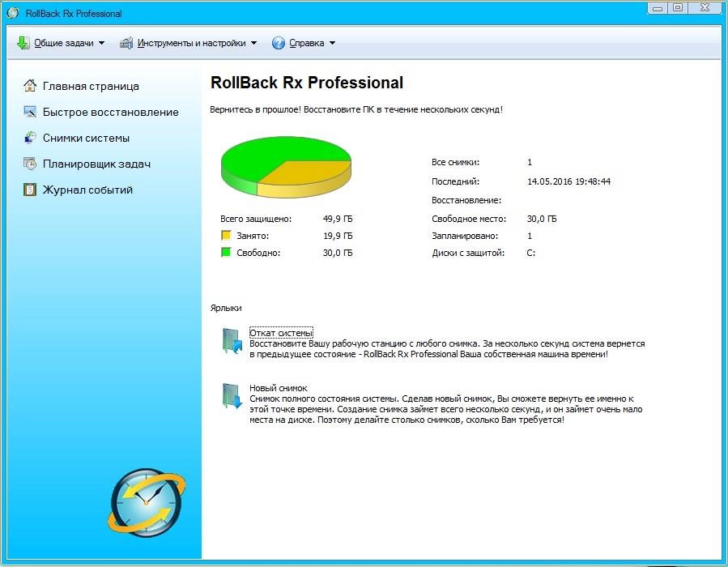Click the Запланировано label
This screenshot has width=728, height=567.
click(465, 236)
